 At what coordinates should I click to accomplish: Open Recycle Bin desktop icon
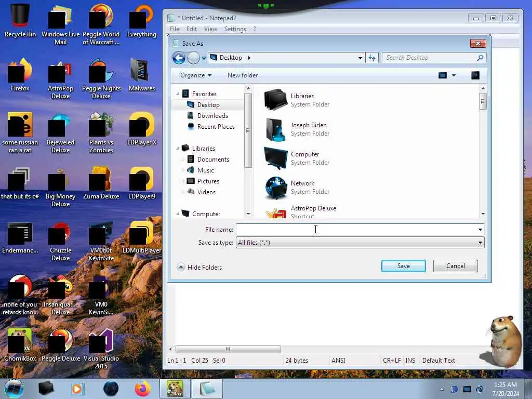click(20, 20)
